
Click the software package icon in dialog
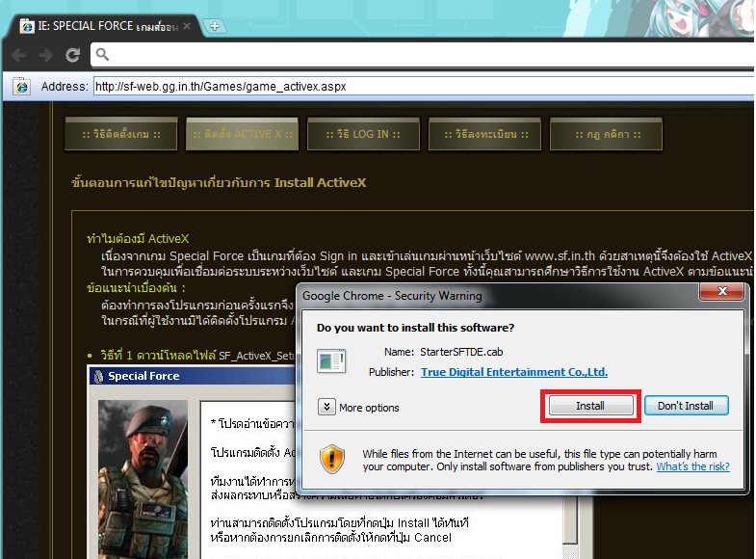(x=331, y=360)
